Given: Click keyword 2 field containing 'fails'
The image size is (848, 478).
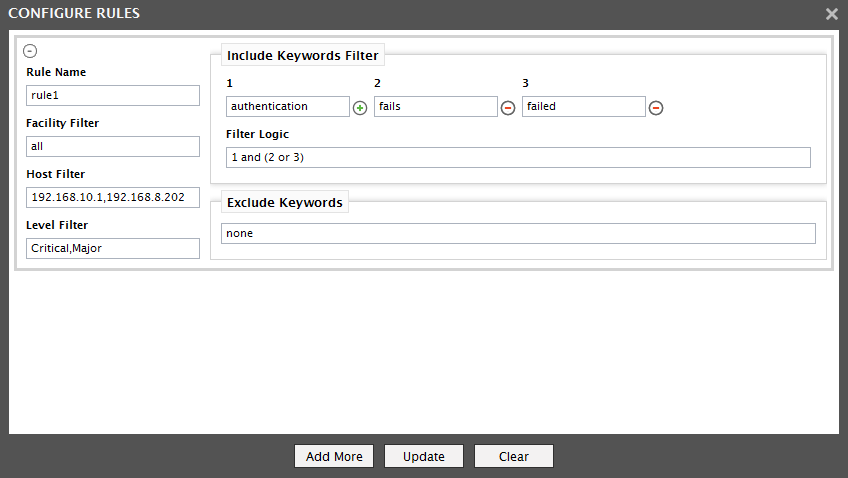Looking at the screenshot, I should tap(436, 107).
